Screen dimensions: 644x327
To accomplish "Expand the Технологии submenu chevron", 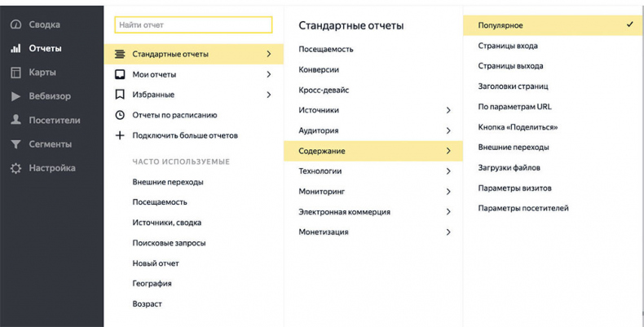I will 448,171.
